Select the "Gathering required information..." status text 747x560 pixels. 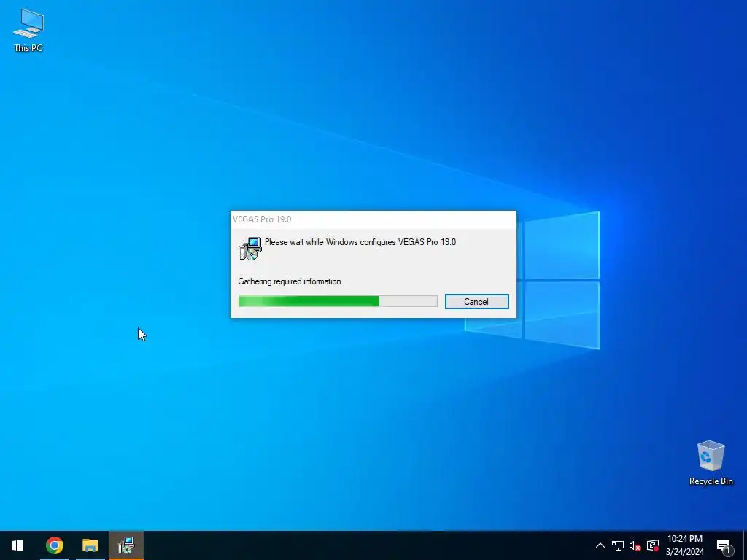tap(293, 281)
